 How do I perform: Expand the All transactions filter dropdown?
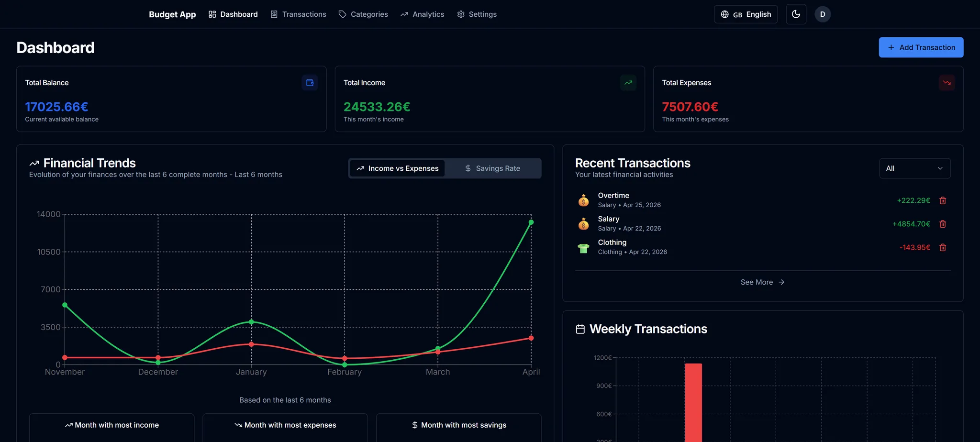[x=915, y=168]
